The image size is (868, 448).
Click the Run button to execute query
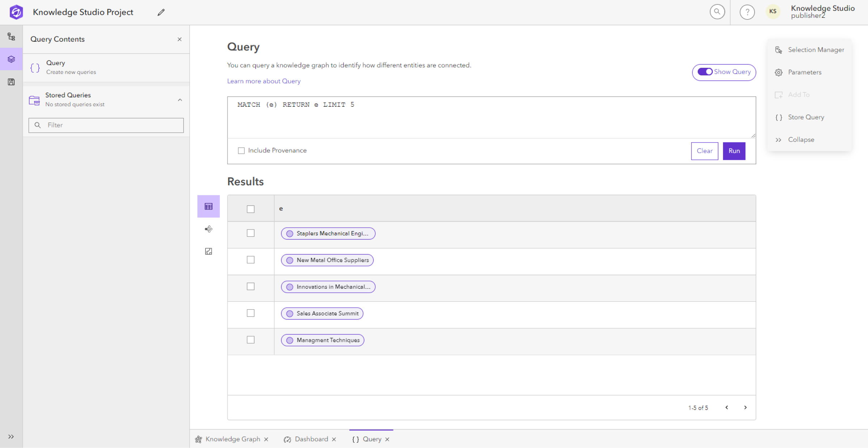pos(735,151)
